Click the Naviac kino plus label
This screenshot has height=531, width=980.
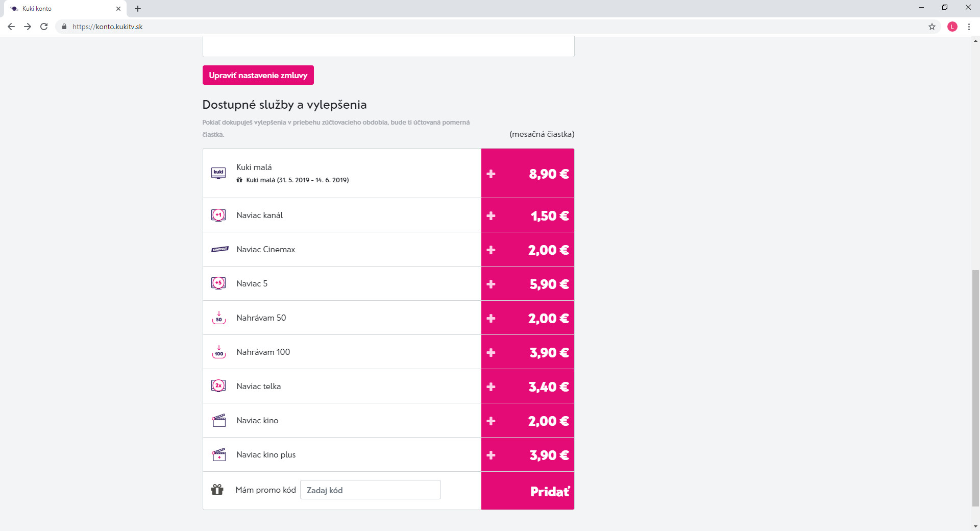(266, 454)
